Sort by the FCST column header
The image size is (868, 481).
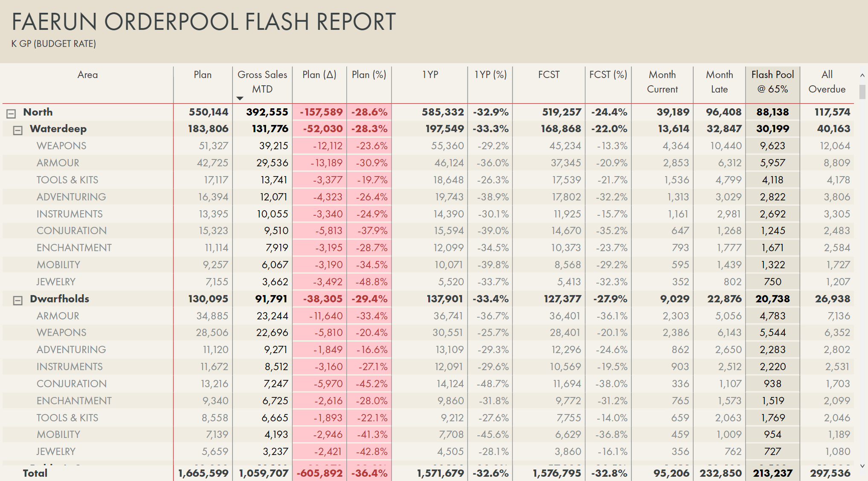click(x=549, y=75)
